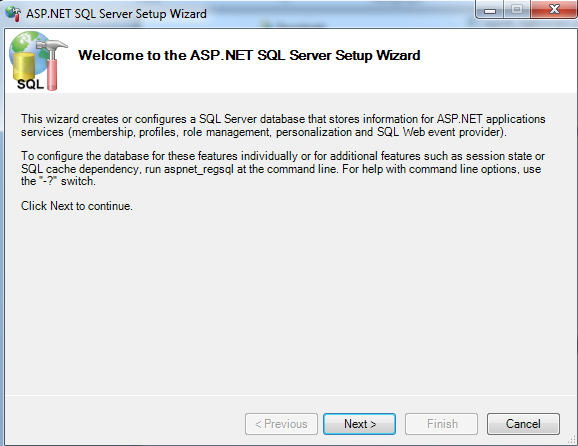This screenshot has width=578, height=446.
Task: Cancel the SQL Server Setup Wizard
Action: pyautogui.click(x=523, y=424)
